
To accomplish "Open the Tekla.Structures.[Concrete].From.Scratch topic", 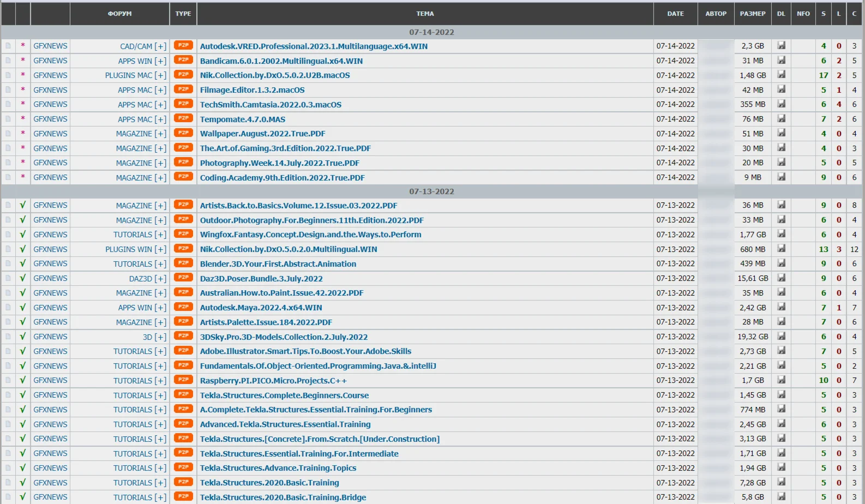I will tap(320, 439).
